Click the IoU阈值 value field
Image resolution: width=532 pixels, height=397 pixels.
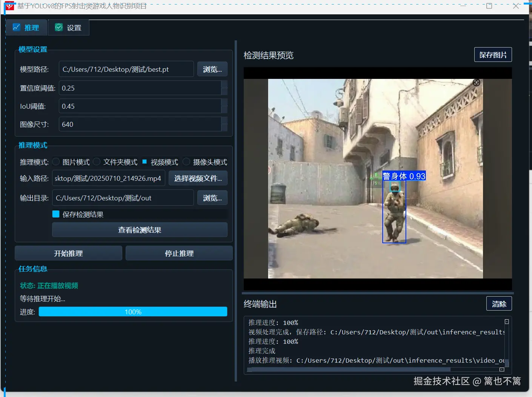[140, 106]
